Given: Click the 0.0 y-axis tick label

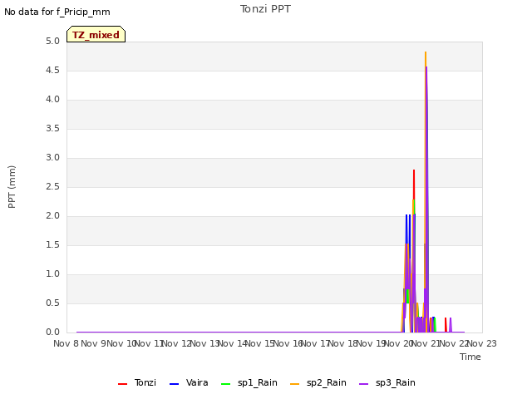Looking at the screenshot, I should pos(52,332).
